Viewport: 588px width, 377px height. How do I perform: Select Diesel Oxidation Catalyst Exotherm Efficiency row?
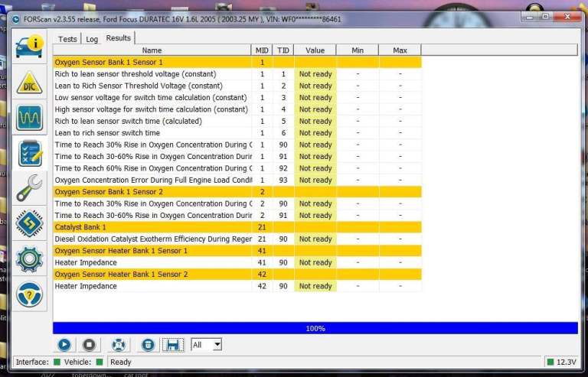[x=237, y=239]
